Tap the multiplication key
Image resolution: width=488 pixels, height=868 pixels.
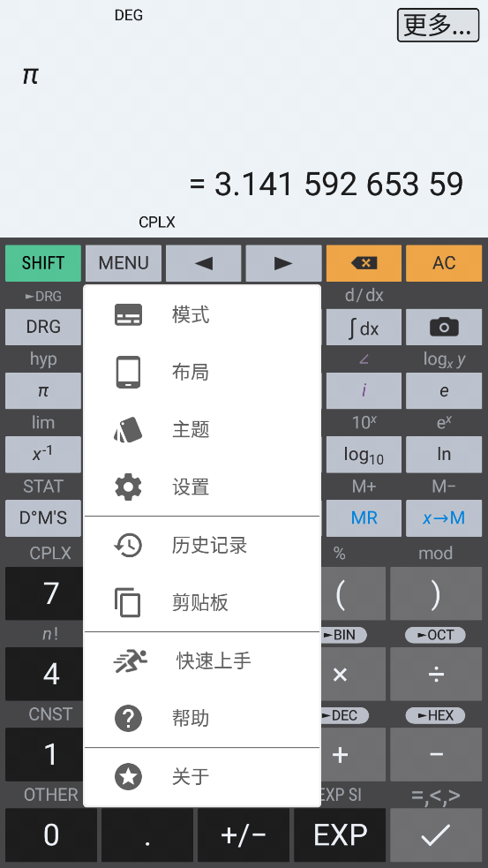(341, 675)
